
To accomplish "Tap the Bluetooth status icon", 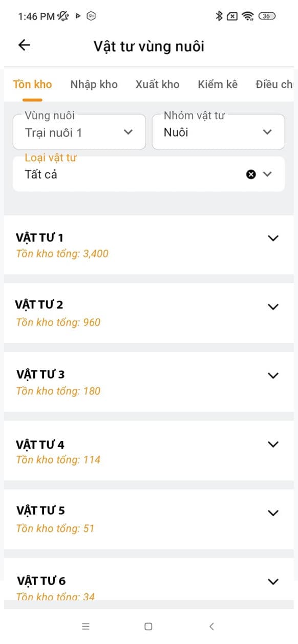I will 219,16.
